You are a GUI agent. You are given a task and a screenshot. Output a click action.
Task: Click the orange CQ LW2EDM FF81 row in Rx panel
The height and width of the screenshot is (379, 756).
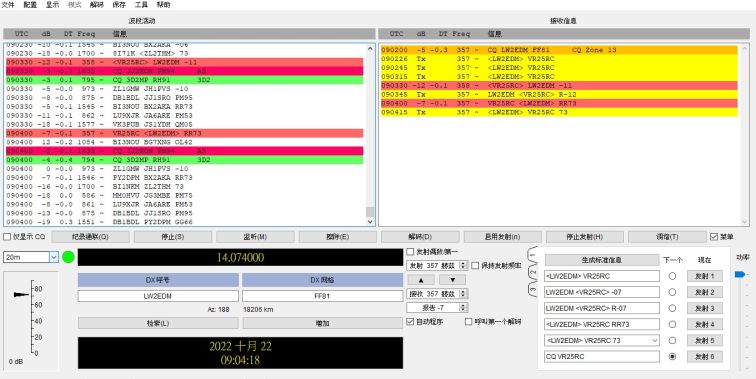click(559, 50)
